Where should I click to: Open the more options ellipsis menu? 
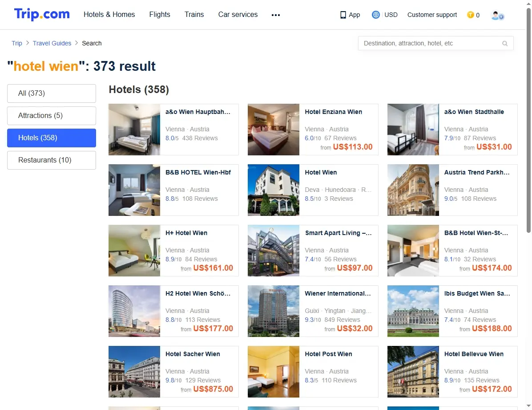point(275,15)
